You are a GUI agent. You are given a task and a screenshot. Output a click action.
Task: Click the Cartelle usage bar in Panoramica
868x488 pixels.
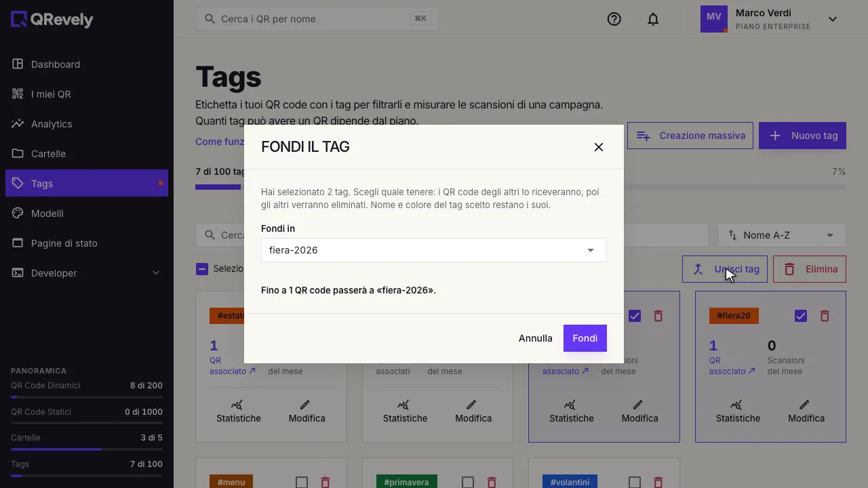point(87,449)
